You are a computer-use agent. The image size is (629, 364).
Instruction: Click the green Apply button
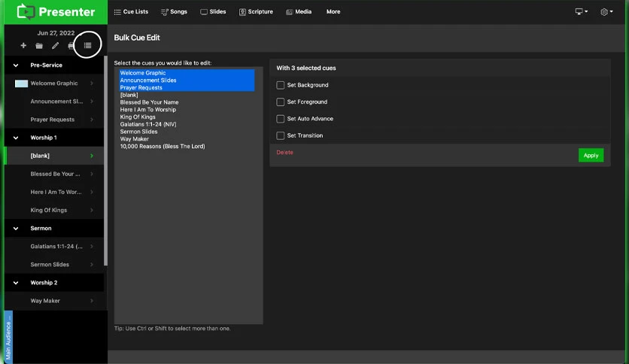[x=591, y=155]
